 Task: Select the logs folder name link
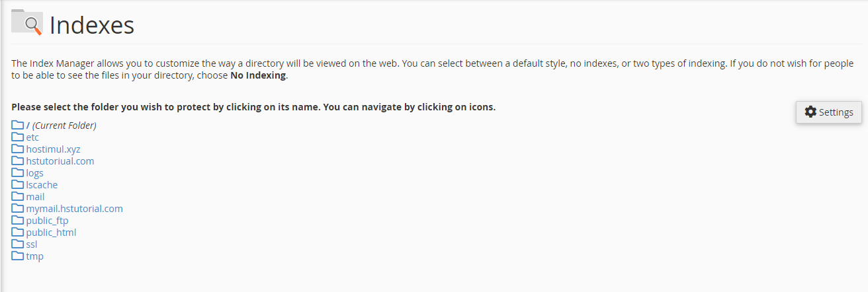click(34, 173)
